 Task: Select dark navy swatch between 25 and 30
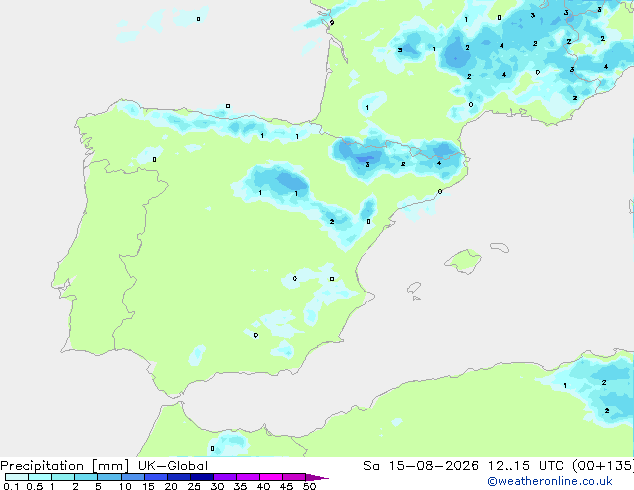pyautogui.click(x=202, y=477)
